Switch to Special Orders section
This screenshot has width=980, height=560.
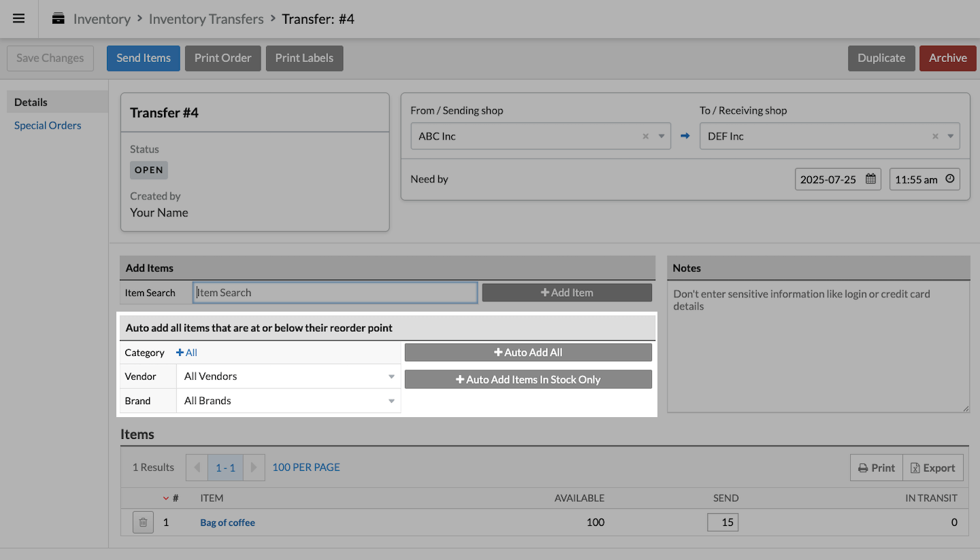[48, 125]
